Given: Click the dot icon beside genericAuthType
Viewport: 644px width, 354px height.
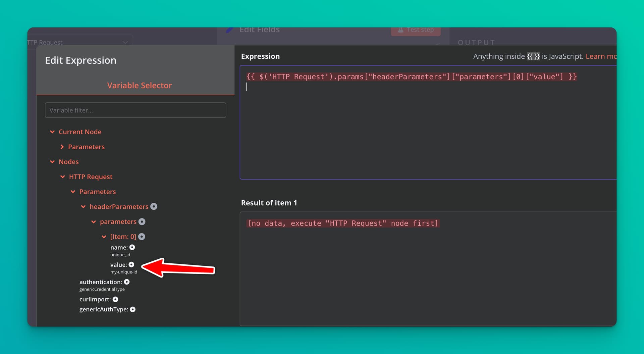Looking at the screenshot, I should click(133, 310).
